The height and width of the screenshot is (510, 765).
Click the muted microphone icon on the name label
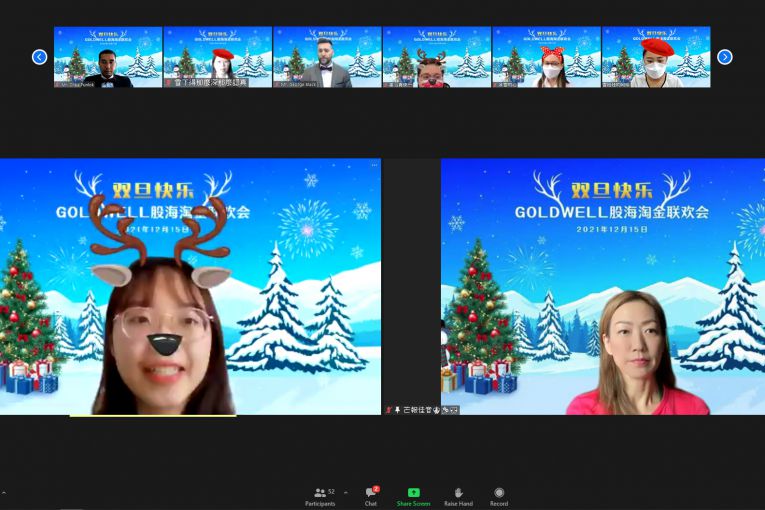pos(389,410)
